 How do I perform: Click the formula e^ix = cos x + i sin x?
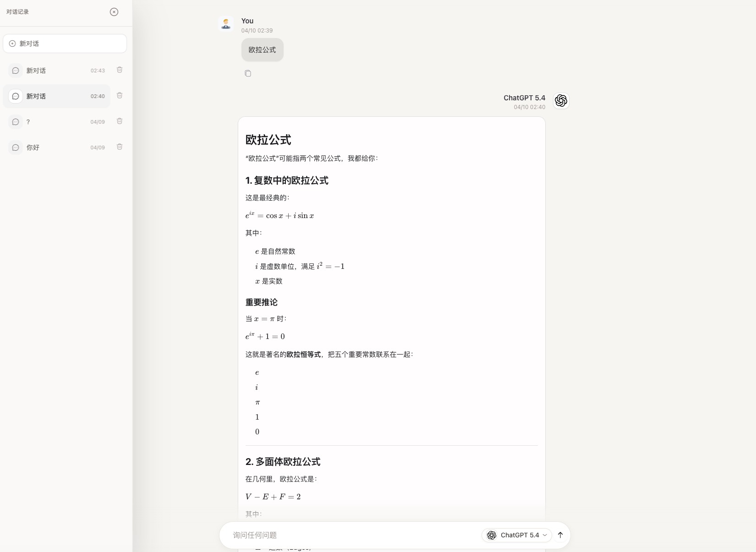[279, 215]
